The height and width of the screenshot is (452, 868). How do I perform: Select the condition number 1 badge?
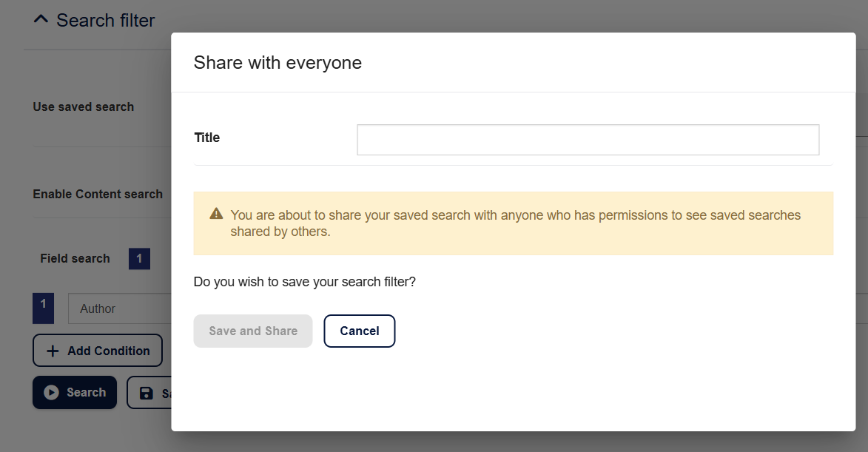(43, 307)
